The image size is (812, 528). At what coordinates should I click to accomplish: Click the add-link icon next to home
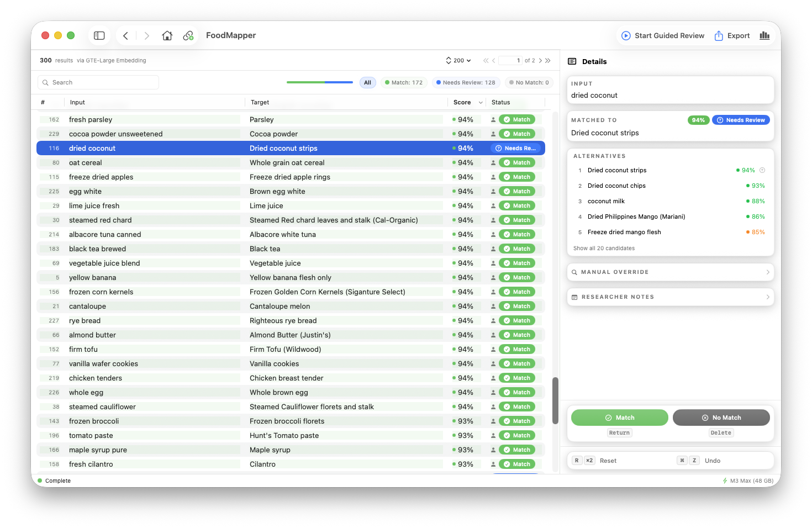(188, 35)
